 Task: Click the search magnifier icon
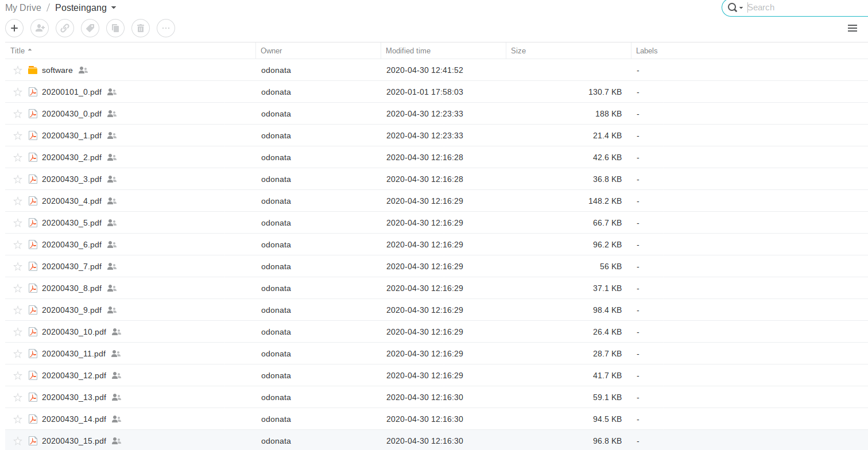pyautogui.click(x=733, y=7)
